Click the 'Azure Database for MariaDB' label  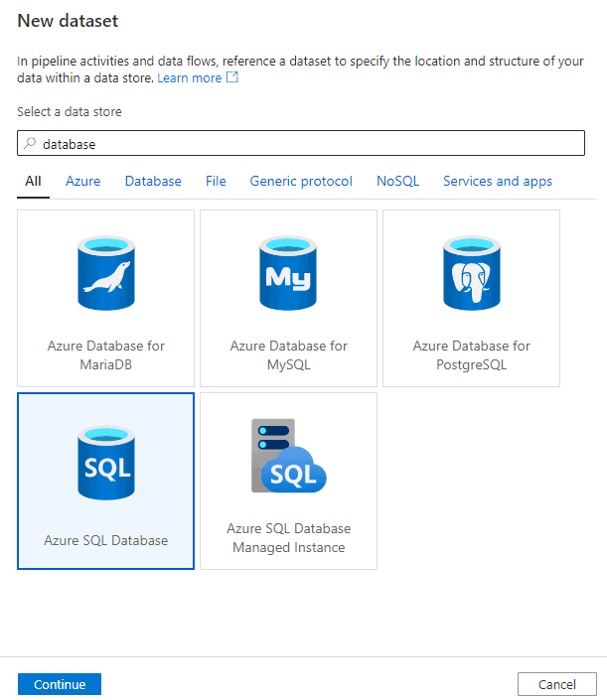106,355
